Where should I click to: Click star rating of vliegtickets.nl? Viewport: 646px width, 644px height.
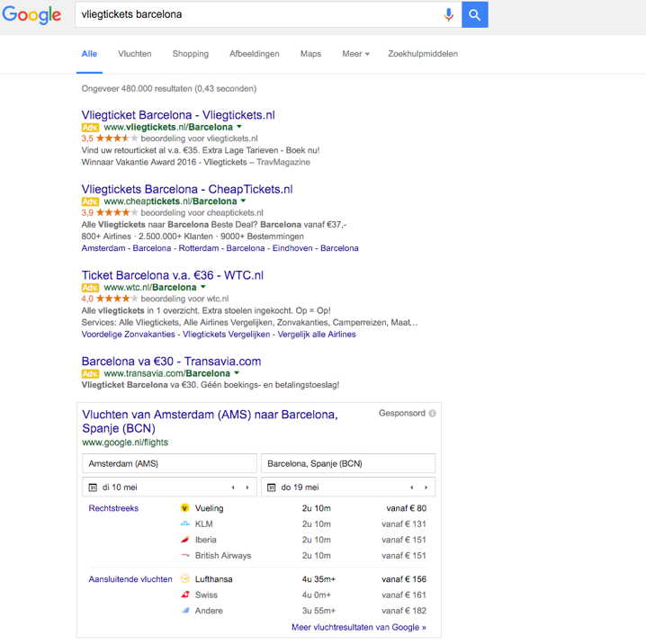coord(117,139)
